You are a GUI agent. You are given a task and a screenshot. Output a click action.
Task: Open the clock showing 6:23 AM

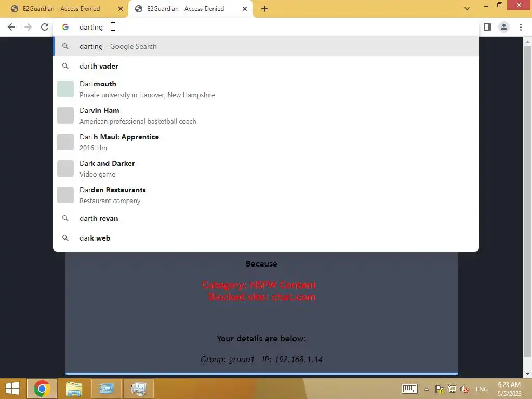(x=509, y=389)
